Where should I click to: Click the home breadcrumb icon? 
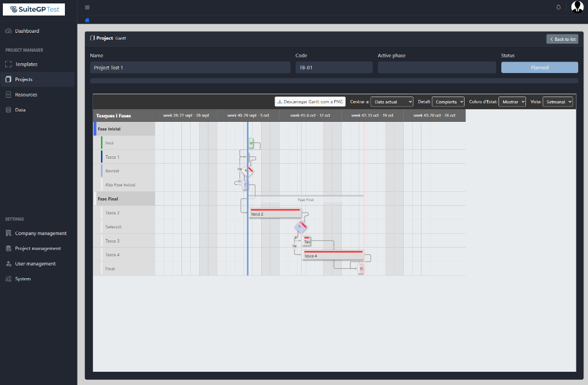tap(87, 20)
